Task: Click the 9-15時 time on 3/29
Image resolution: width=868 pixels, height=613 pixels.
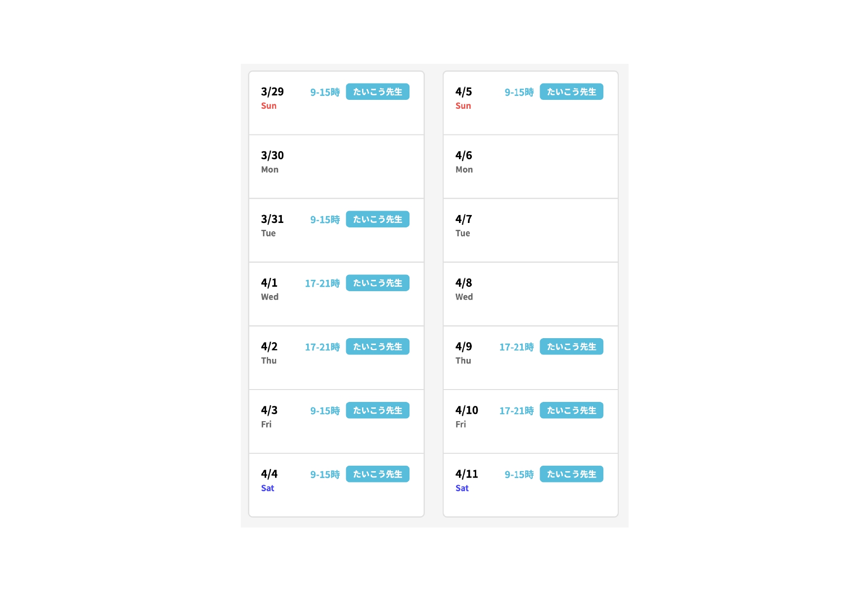Action: (325, 92)
